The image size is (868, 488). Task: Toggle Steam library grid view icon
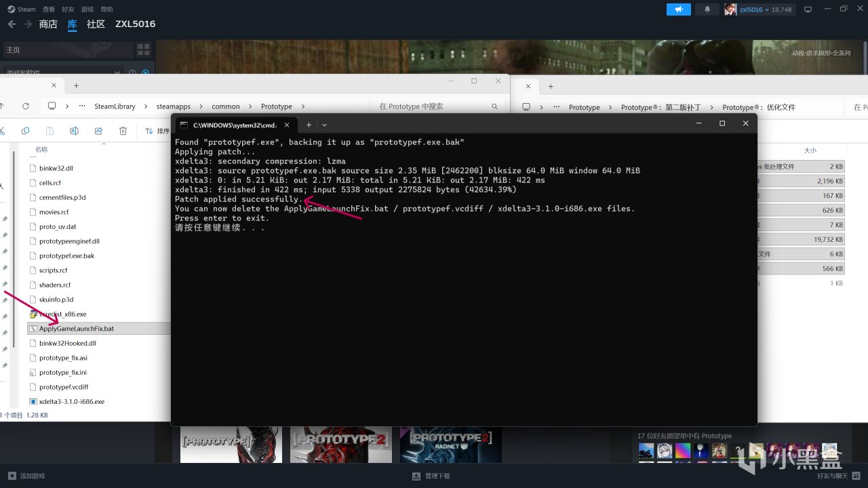tap(143, 49)
